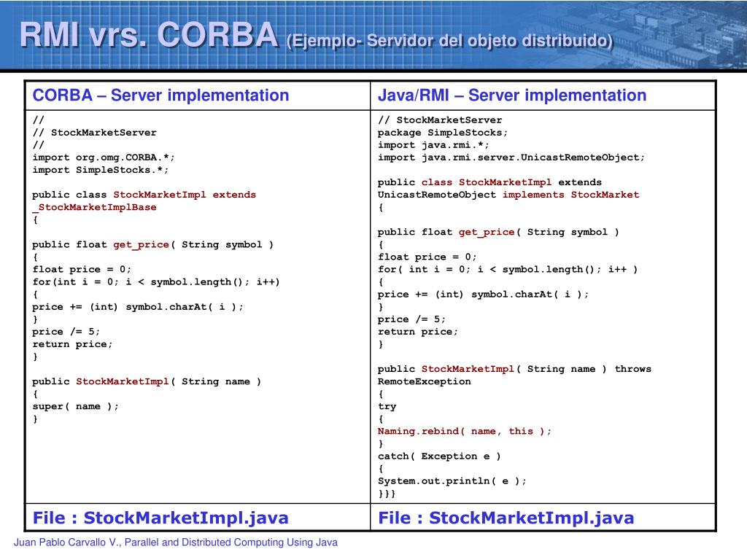The height and width of the screenshot is (560, 747).
Task: Click the 'System.out.println( e );' line
Action: (x=452, y=481)
